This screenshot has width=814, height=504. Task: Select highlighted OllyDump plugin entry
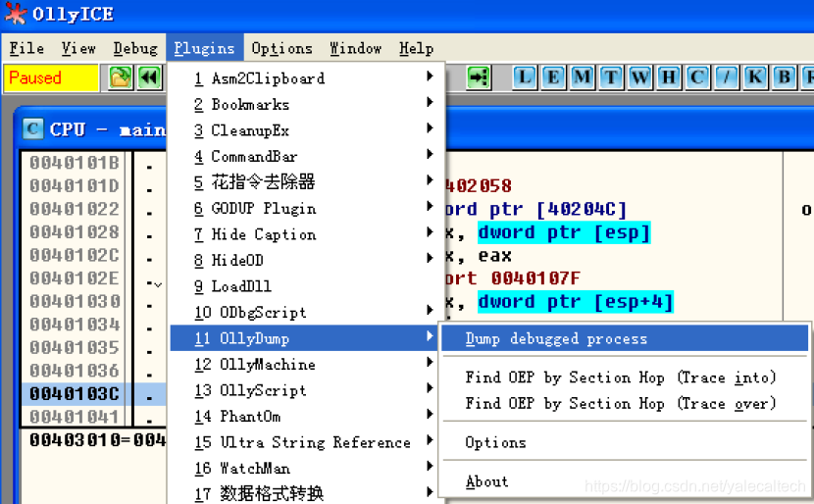(307, 338)
